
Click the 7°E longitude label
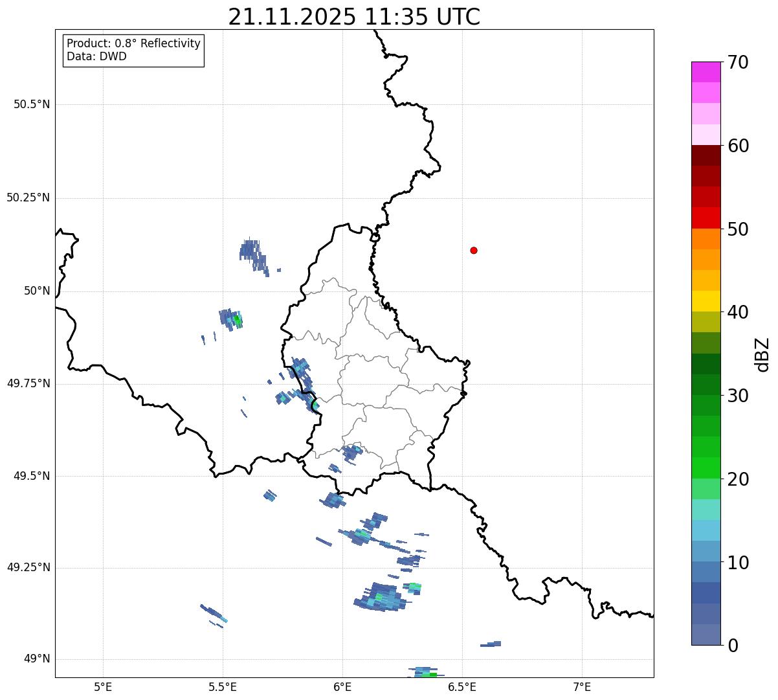pos(582,686)
